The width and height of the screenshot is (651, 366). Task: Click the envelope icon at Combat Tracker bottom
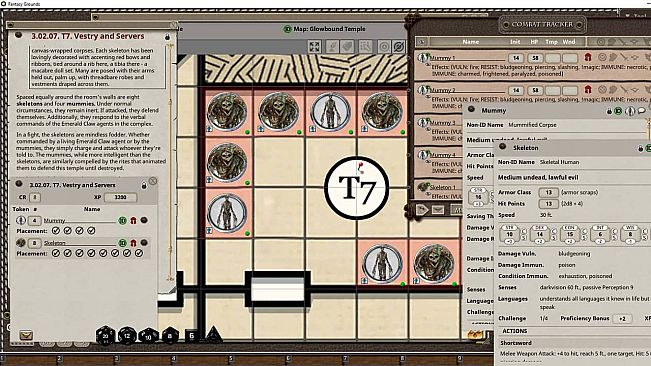(438, 210)
